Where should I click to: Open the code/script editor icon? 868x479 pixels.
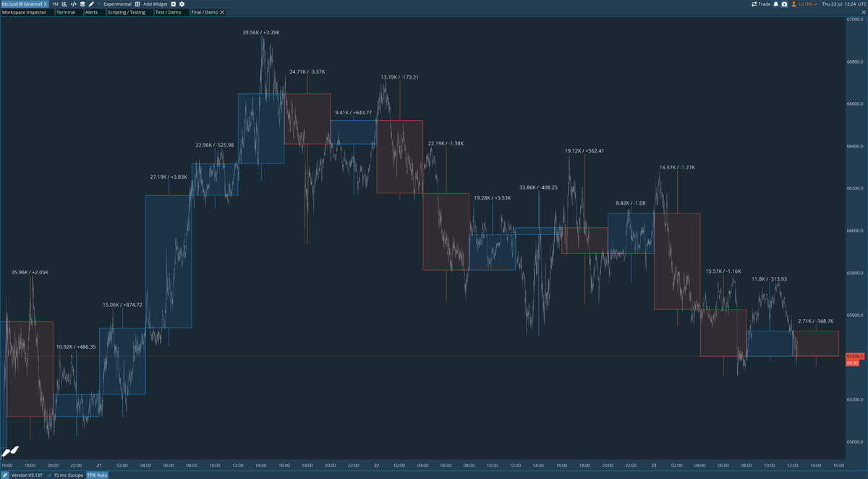73,4
